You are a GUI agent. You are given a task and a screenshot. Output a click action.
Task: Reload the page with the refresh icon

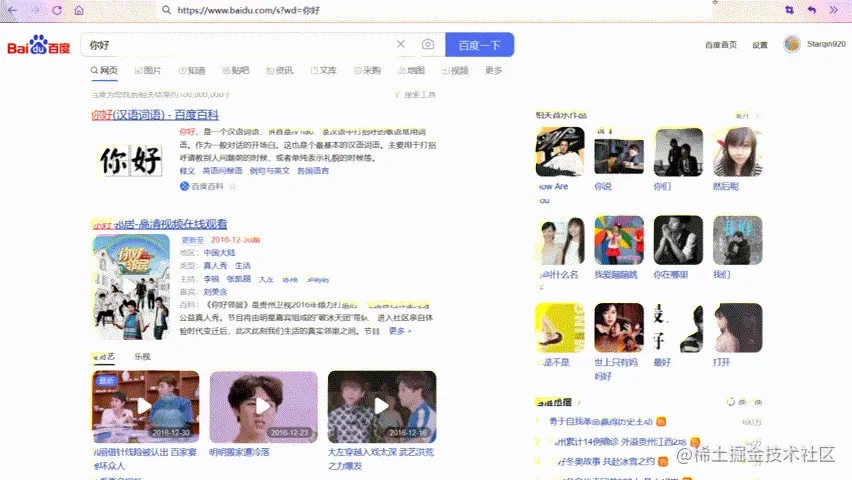(57, 10)
